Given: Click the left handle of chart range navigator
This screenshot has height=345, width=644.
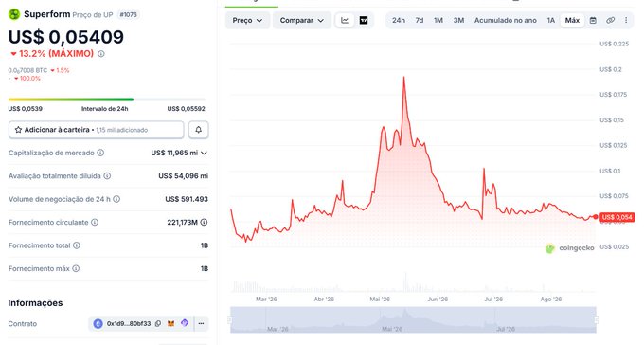Looking at the screenshot, I should (x=230, y=319).
